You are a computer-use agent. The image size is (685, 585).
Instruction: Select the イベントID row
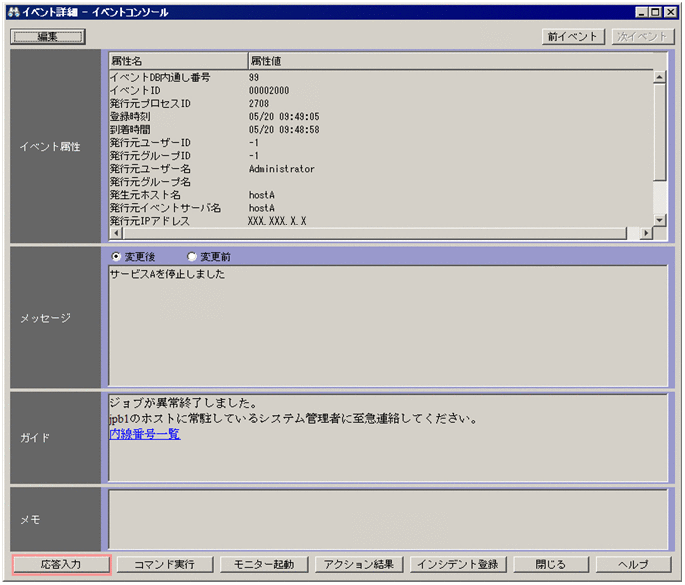click(x=381, y=90)
